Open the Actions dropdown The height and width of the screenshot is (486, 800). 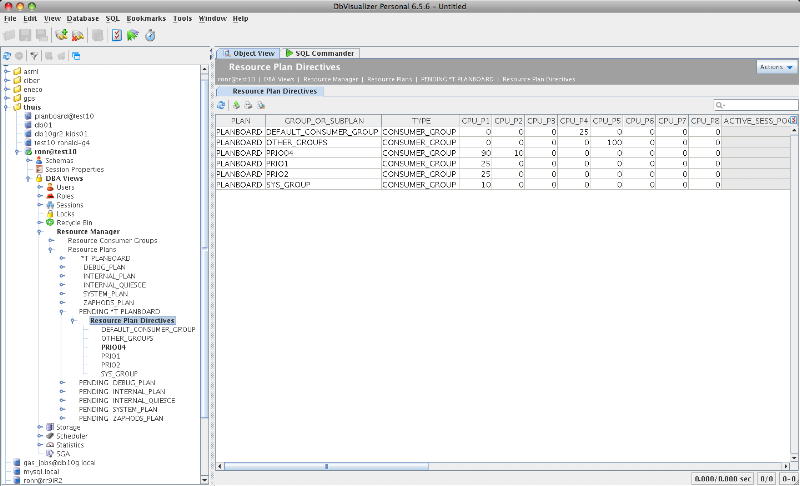point(777,67)
